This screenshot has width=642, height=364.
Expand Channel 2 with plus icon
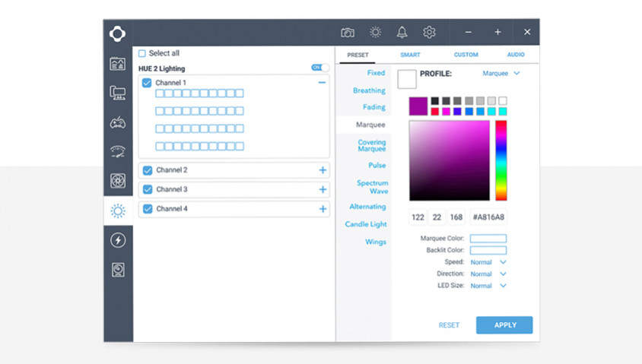pyautogui.click(x=323, y=170)
